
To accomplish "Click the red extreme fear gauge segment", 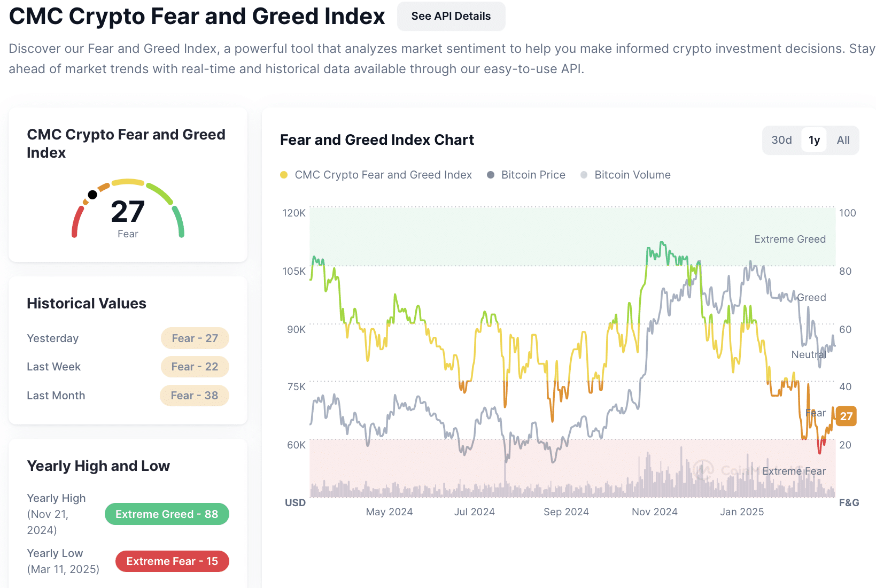I will click(77, 221).
